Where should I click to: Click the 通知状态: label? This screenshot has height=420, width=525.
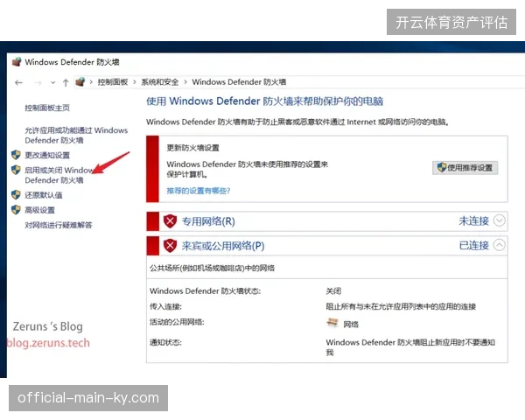pos(165,343)
